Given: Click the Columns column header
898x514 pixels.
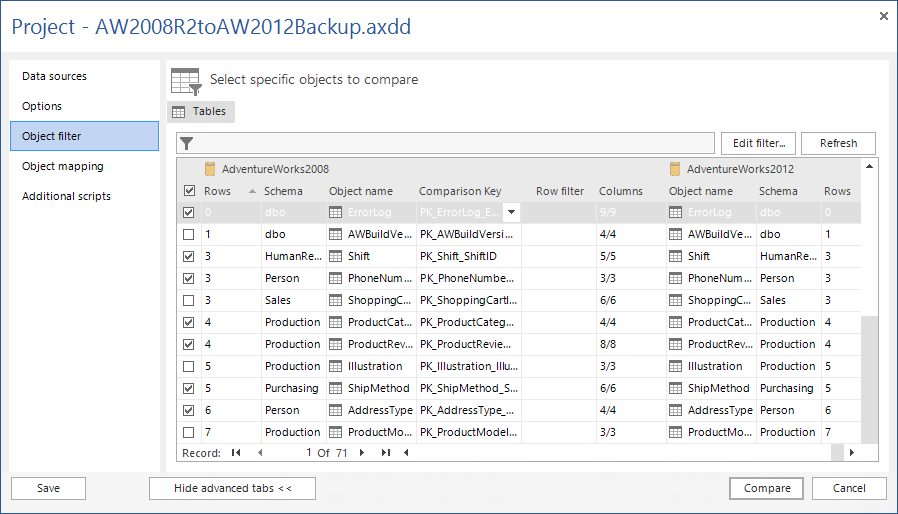Looking at the screenshot, I should [621, 191].
